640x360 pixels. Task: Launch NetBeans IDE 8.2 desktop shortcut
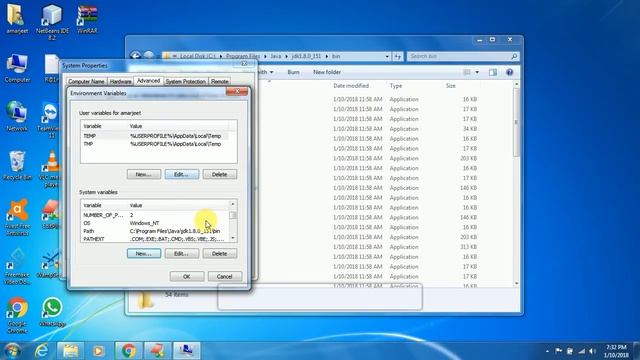tap(52, 21)
